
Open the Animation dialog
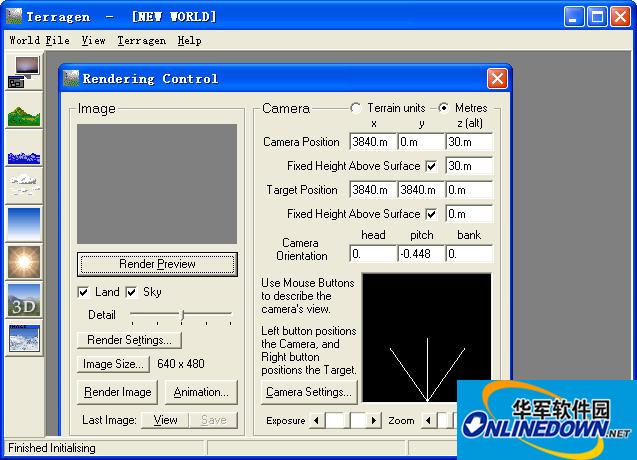click(201, 392)
